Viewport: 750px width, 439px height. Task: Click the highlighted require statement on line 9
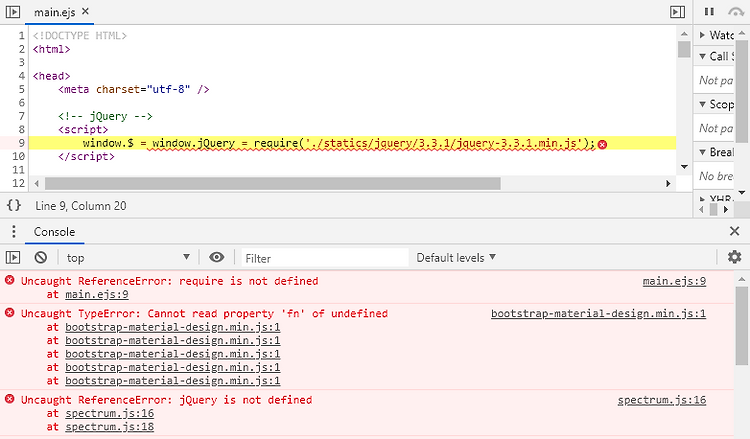coord(339,143)
